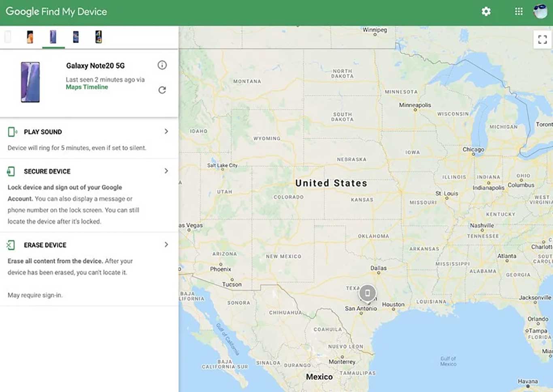
Task: Open the settings gear icon
Action: point(486,11)
